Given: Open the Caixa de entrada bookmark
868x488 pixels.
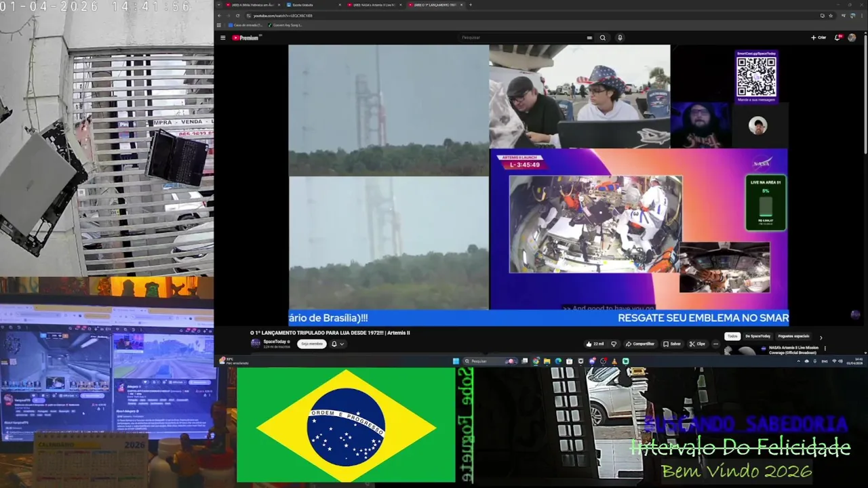Looking at the screenshot, I should coord(246,25).
